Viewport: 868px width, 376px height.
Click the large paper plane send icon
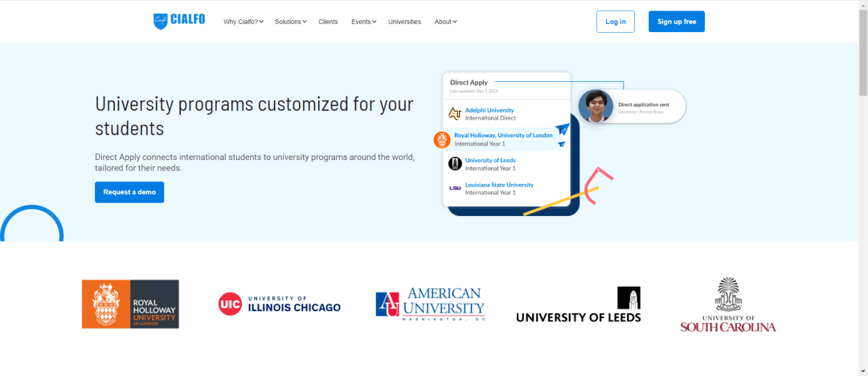point(563,129)
